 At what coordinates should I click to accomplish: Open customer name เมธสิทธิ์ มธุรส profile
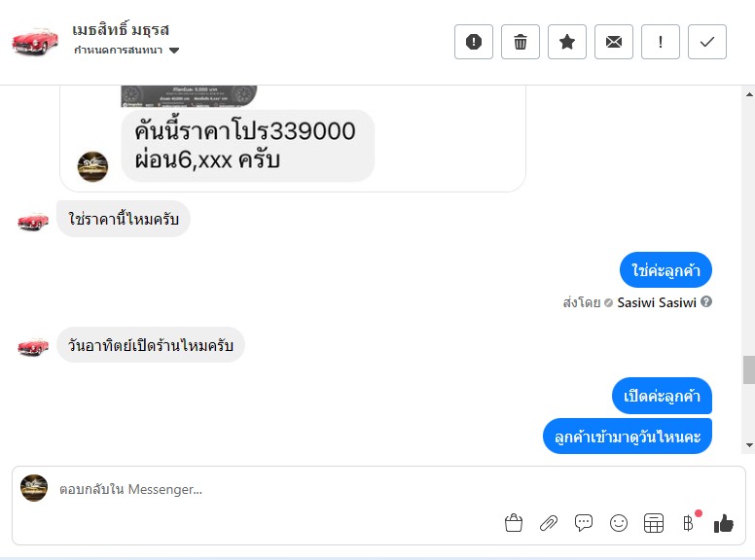122,29
